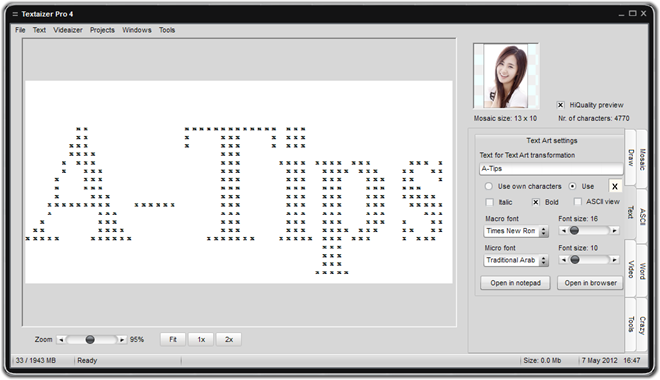Increase Macro font size with right arrow
The width and height of the screenshot is (660, 380).
615,231
